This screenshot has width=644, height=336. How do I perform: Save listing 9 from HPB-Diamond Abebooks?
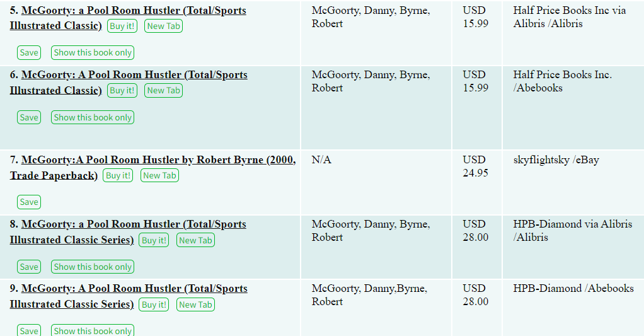[29, 330]
